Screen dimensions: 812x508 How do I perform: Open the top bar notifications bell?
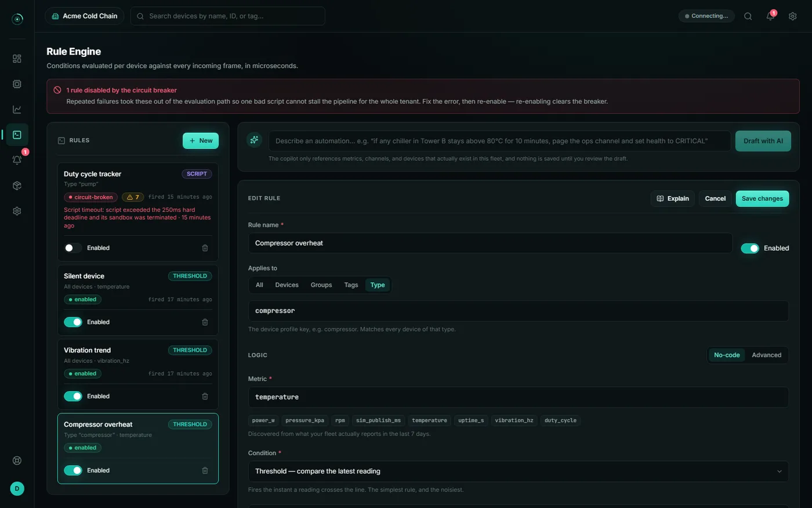770,16
